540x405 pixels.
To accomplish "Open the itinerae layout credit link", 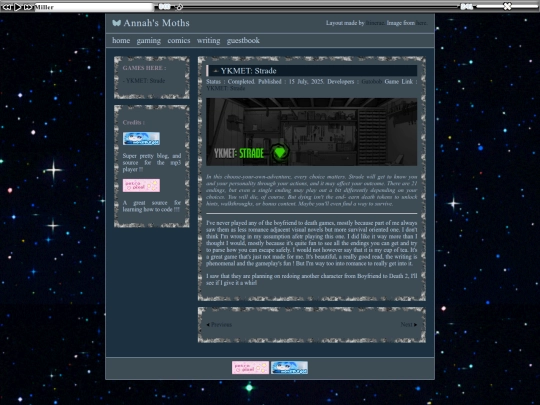I will 374,23.
